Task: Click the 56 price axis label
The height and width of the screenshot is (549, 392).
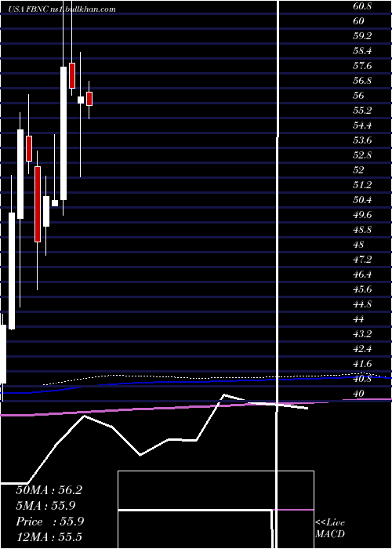Action: (359, 96)
